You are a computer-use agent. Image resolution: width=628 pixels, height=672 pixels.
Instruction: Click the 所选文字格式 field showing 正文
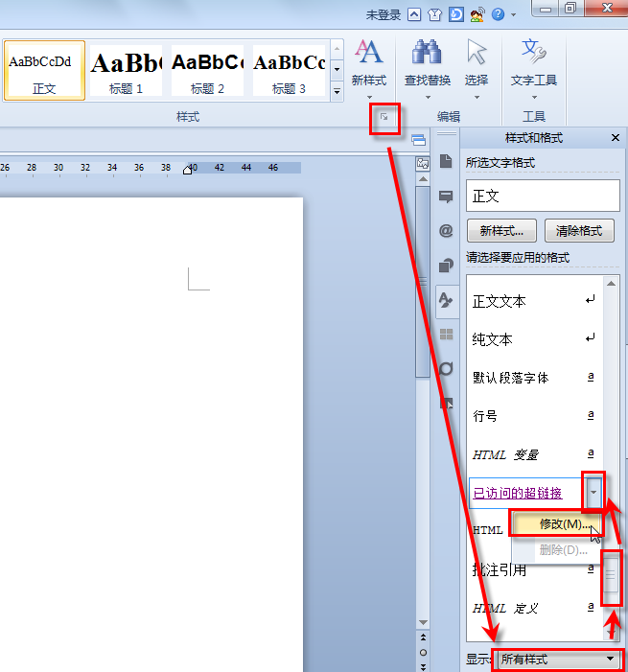[x=543, y=196]
